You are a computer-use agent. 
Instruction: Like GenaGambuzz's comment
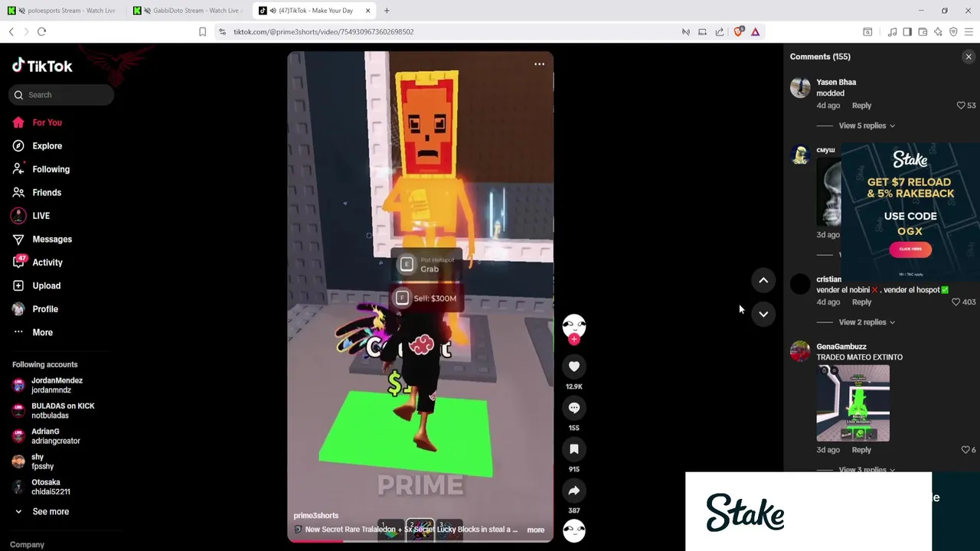pyautogui.click(x=965, y=450)
